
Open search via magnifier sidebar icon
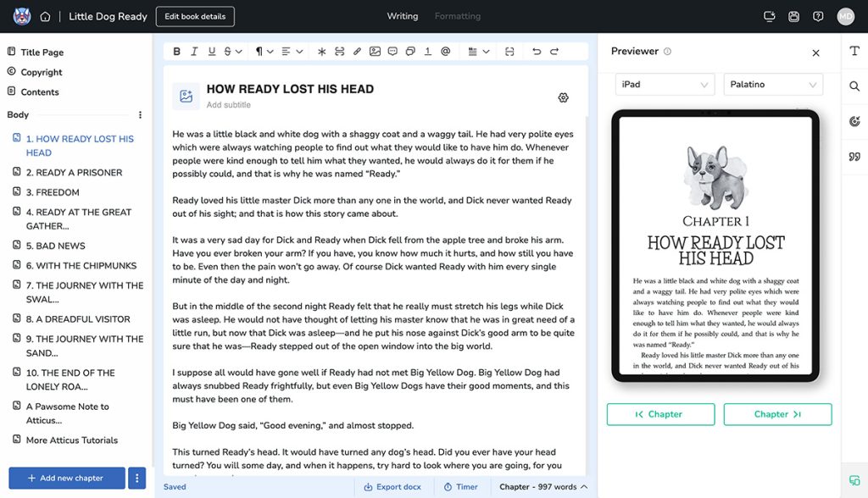coord(854,86)
